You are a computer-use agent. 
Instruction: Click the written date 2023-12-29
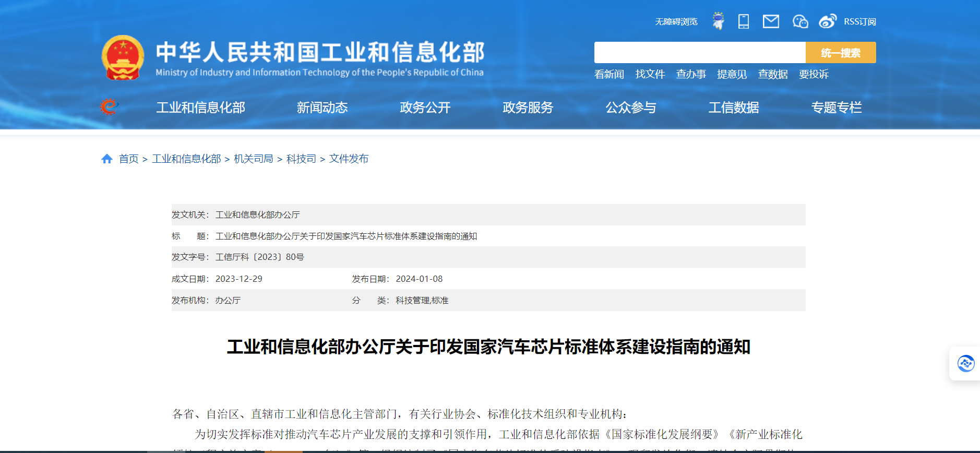(x=239, y=279)
